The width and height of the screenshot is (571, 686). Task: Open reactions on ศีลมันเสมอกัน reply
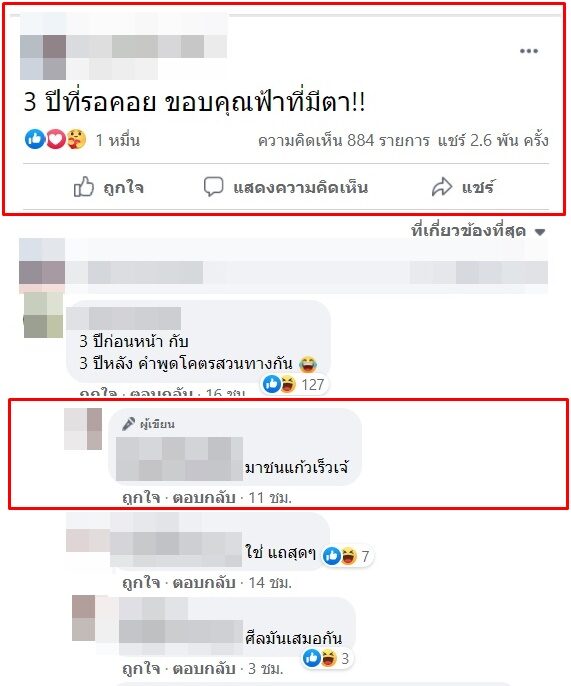(x=328, y=658)
